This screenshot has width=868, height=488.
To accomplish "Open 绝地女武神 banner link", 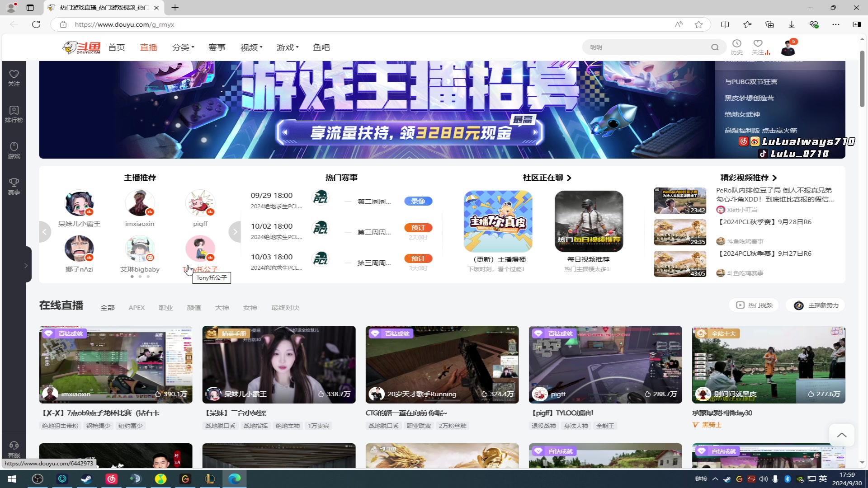I will point(742,114).
